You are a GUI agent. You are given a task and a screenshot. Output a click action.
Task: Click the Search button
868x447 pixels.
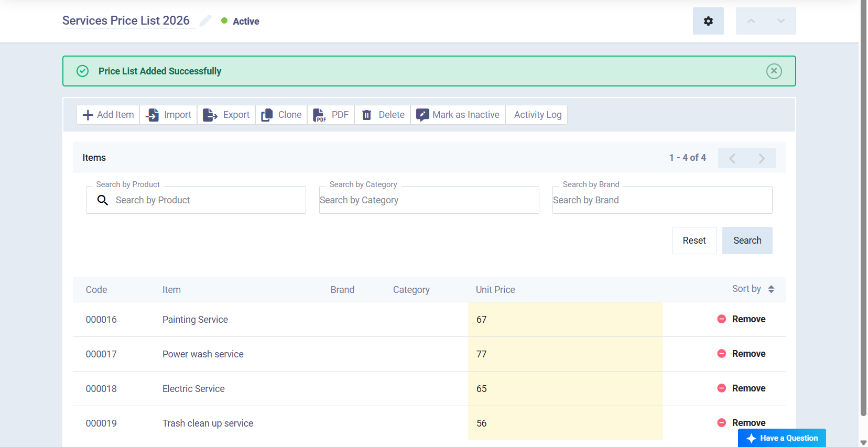coord(747,241)
